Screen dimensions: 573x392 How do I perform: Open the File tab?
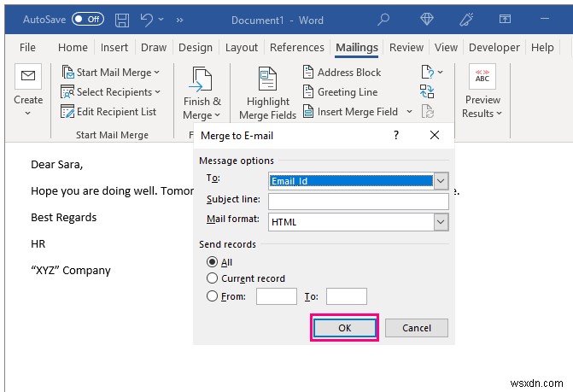(27, 48)
